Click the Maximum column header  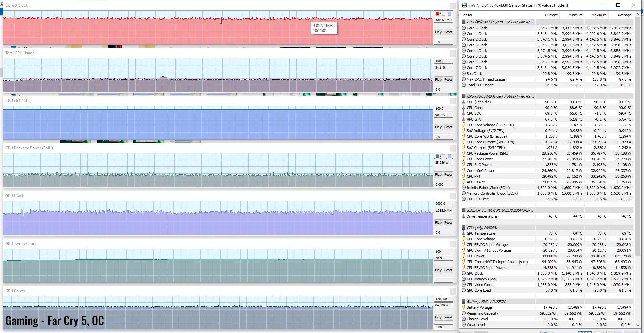(x=599, y=15)
